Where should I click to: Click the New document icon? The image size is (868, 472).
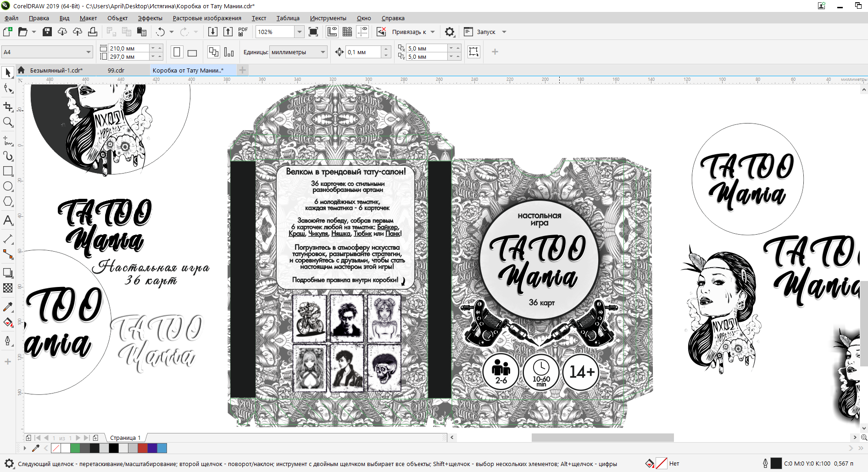8,32
